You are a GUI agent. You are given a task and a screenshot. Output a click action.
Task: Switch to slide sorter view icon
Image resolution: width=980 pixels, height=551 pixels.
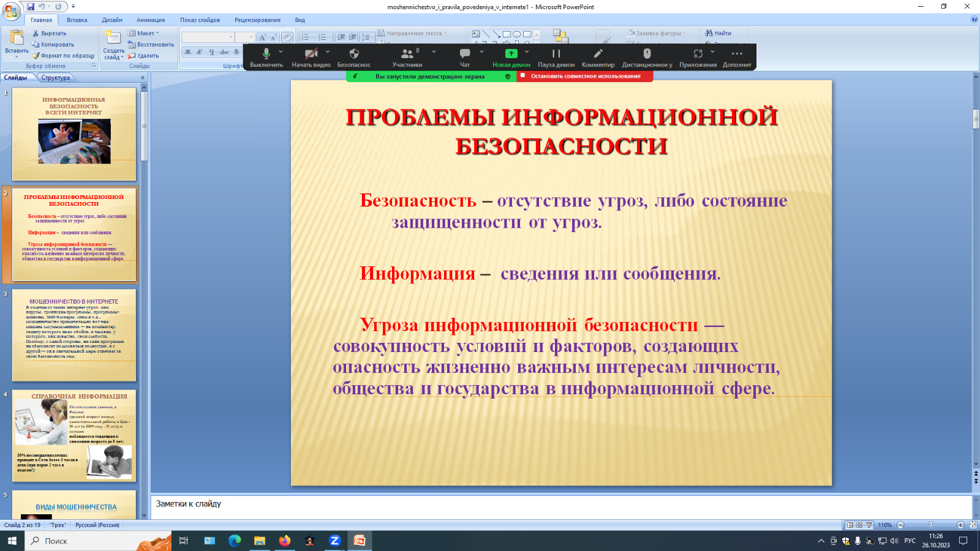point(859,525)
